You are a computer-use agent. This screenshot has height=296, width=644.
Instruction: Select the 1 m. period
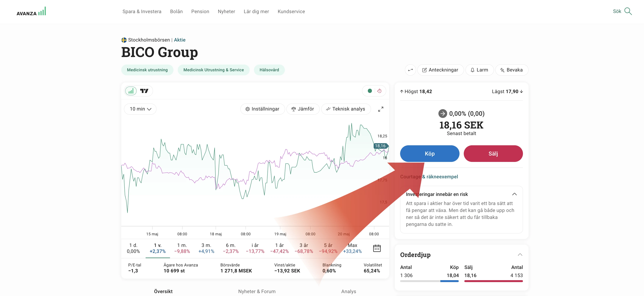[x=182, y=248]
